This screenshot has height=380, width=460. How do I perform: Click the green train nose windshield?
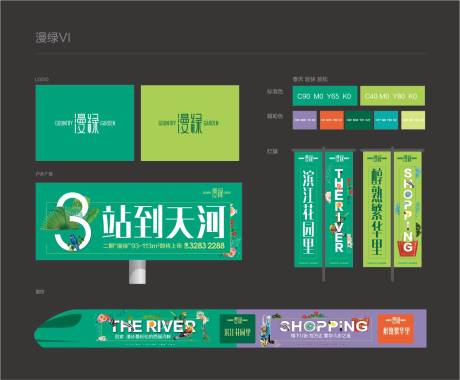[60, 323]
